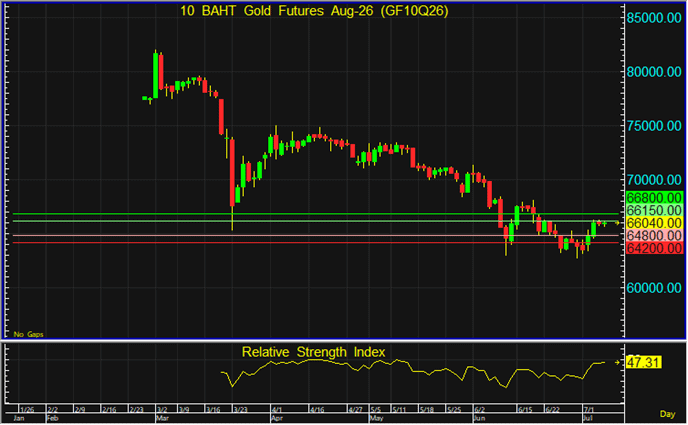Select the 66040.00 yellow current price label
Screen dimensions: 688x425
[x=654, y=222]
